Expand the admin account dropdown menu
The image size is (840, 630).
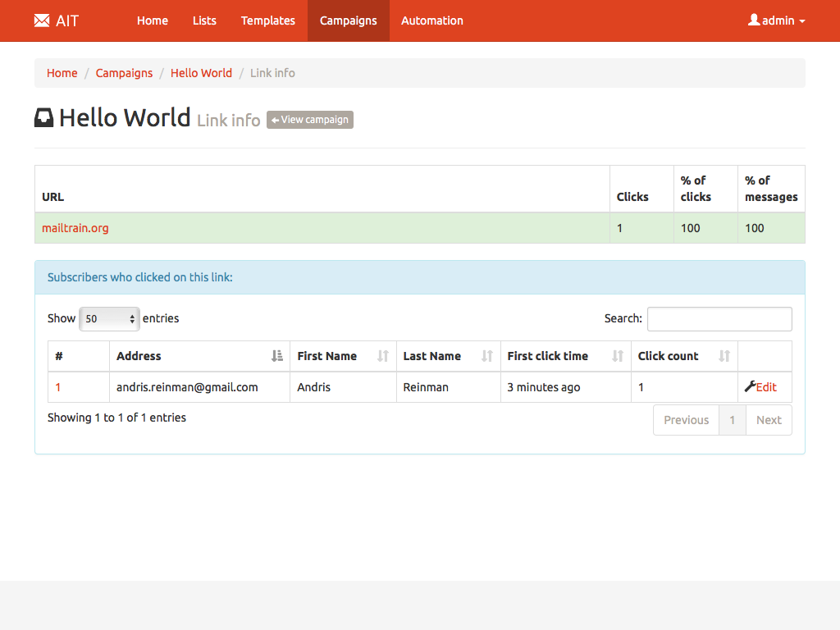[x=777, y=21]
